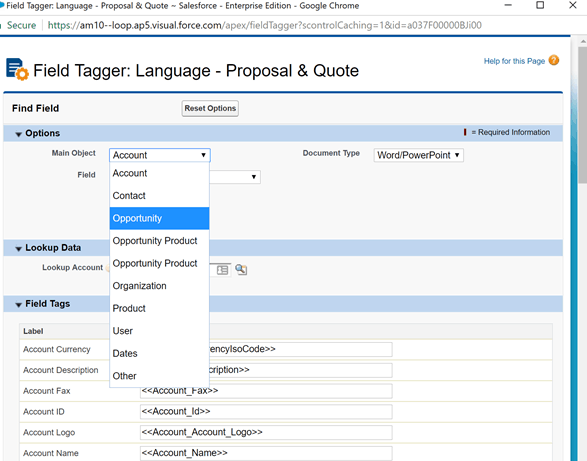This screenshot has width=587, height=461.
Task: Open Help for this Page link
Action: [514, 61]
